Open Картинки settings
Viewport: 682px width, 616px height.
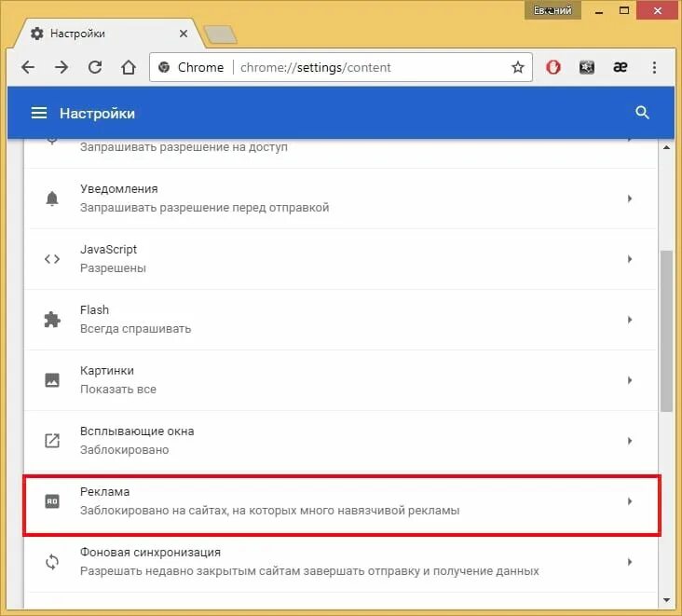pos(340,380)
